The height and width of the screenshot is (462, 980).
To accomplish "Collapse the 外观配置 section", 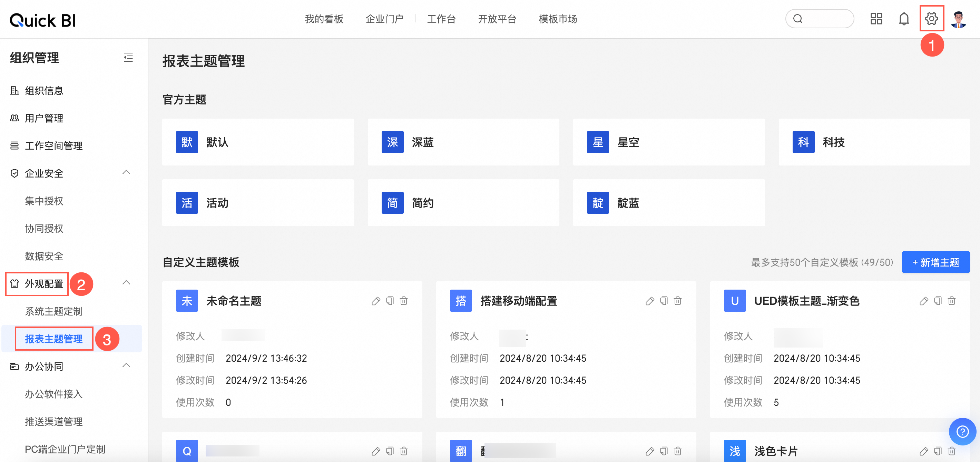I will (x=126, y=283).
